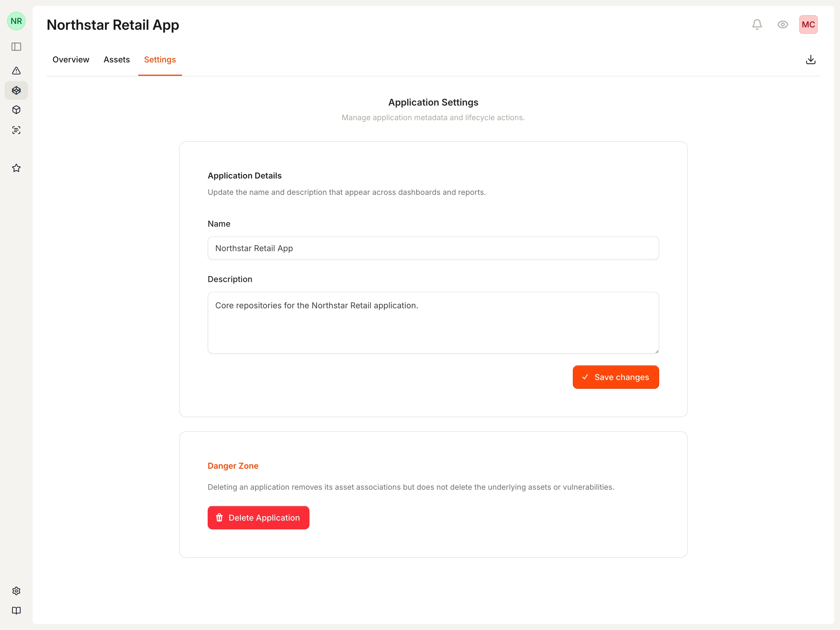840x630 pixels.
Task: Click the 'Update the name and description' helper text
Action: tap(347, 192)
